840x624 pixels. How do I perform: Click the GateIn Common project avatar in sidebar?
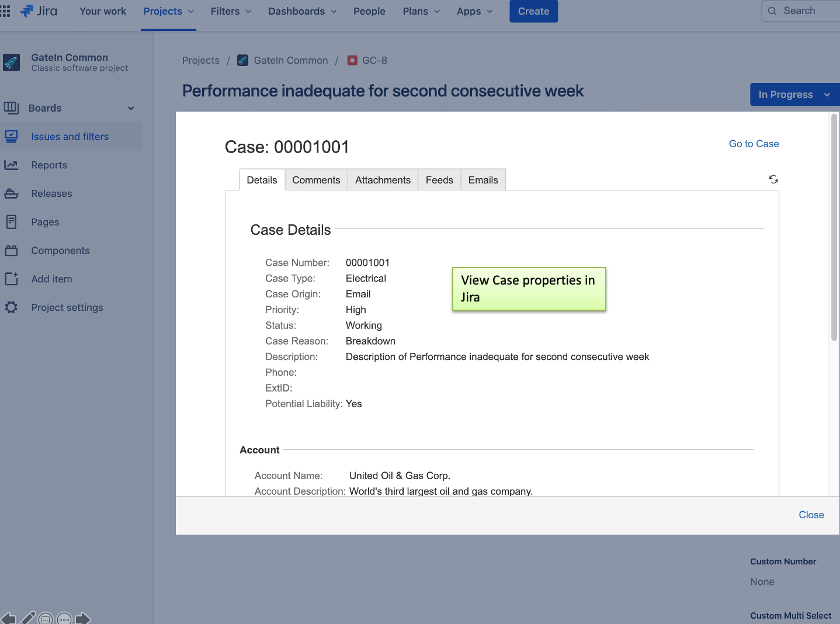[x=11, y=62]
